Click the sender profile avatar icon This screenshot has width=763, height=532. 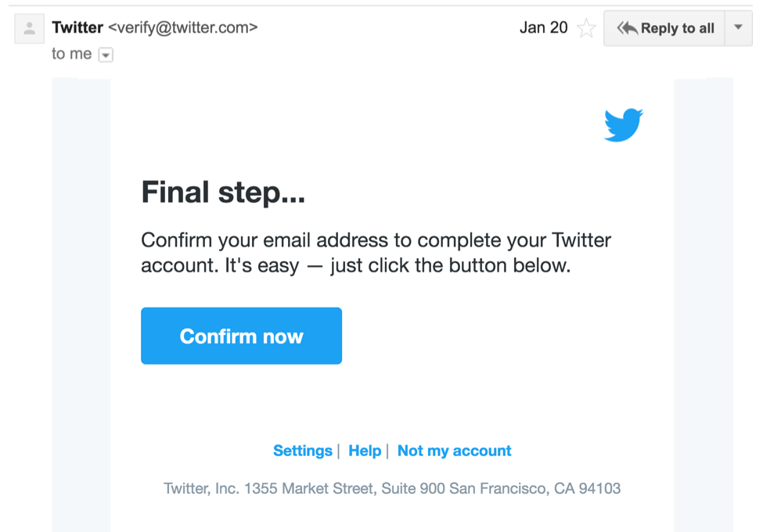30,30
